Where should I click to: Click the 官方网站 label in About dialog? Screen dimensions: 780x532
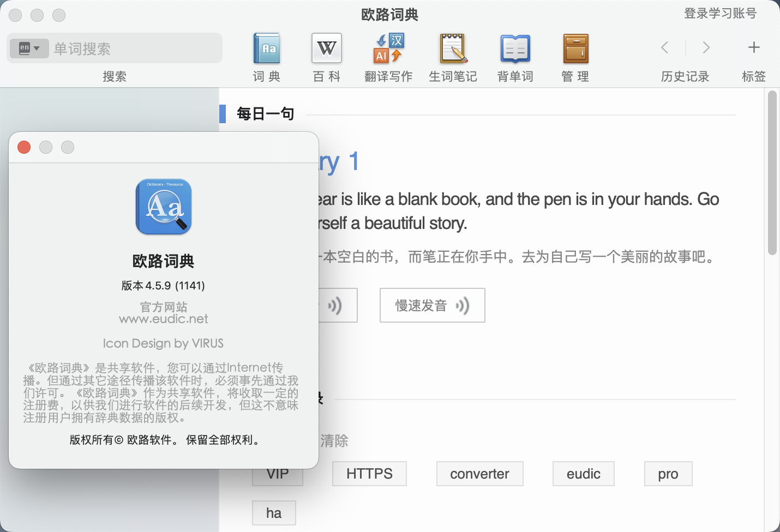[x=163, y=307]
